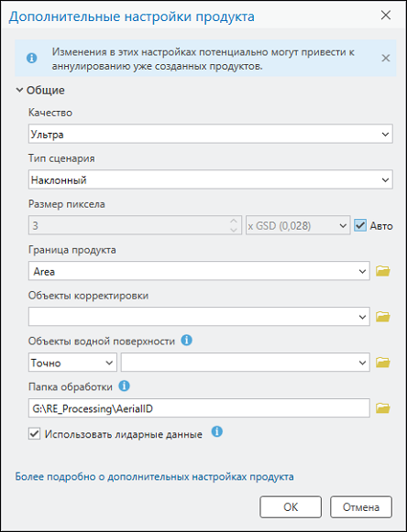Screen dimensions: 407x532
Task: Open the Точно water surface dropdown
Action: pos(72,363)
